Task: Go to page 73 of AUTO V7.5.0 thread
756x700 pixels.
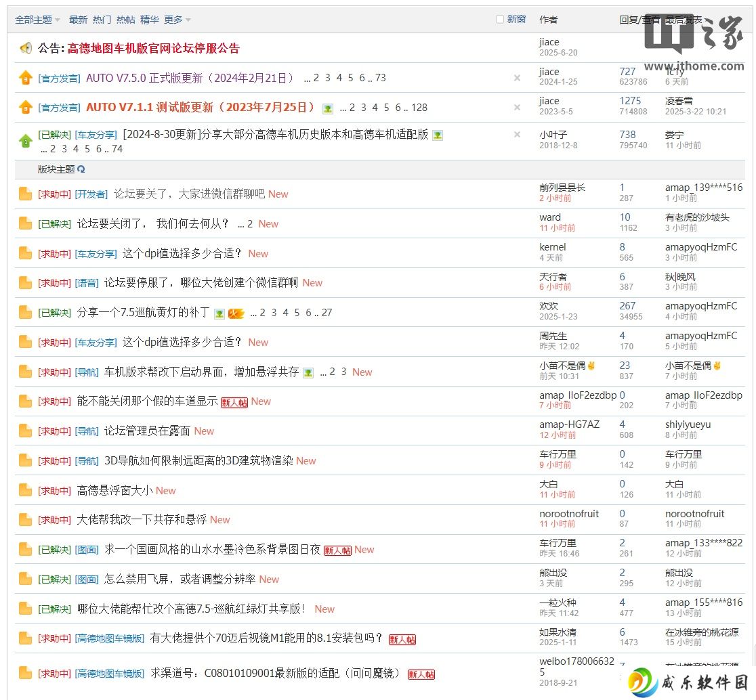Action: [381, 78]
